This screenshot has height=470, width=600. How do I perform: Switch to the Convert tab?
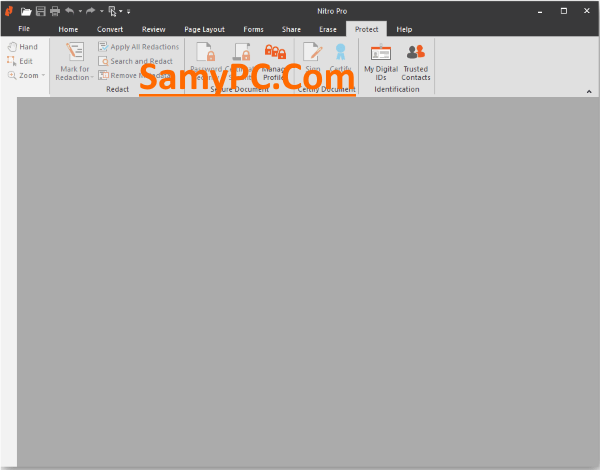pos(110,29)
